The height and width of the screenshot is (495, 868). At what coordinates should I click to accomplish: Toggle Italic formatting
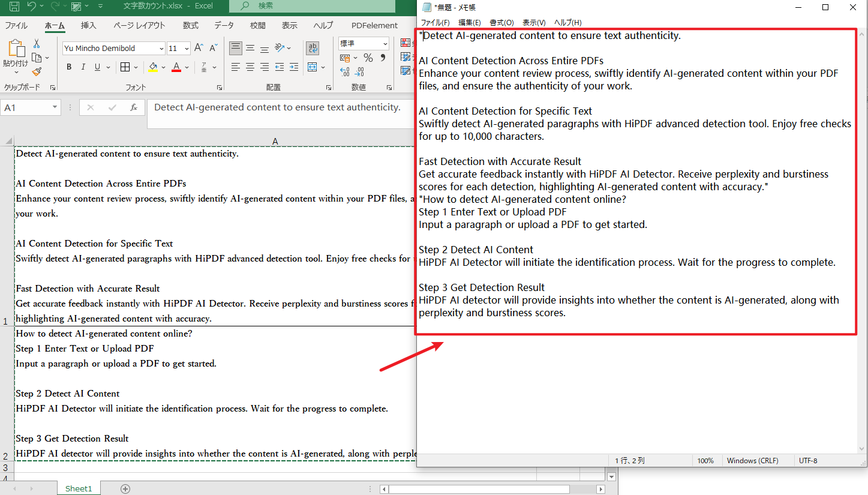tap(83, 67)
